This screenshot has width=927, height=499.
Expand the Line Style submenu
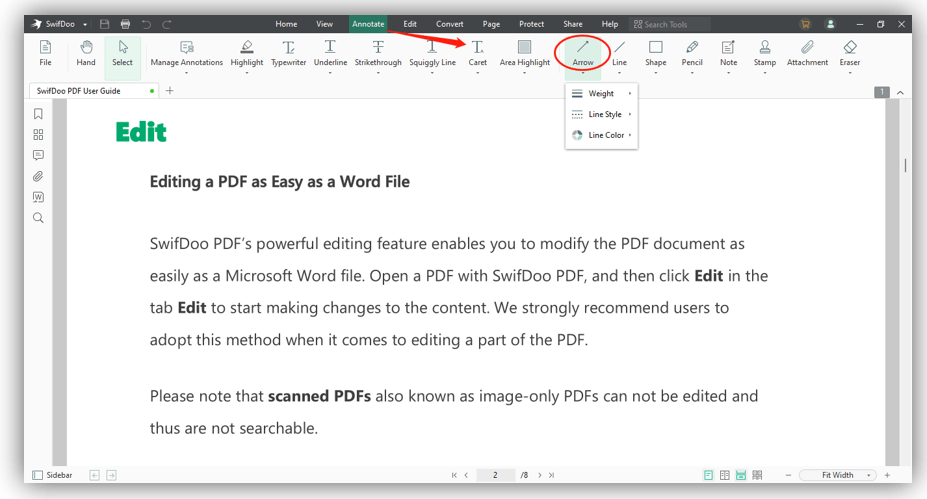pos(601,114)
